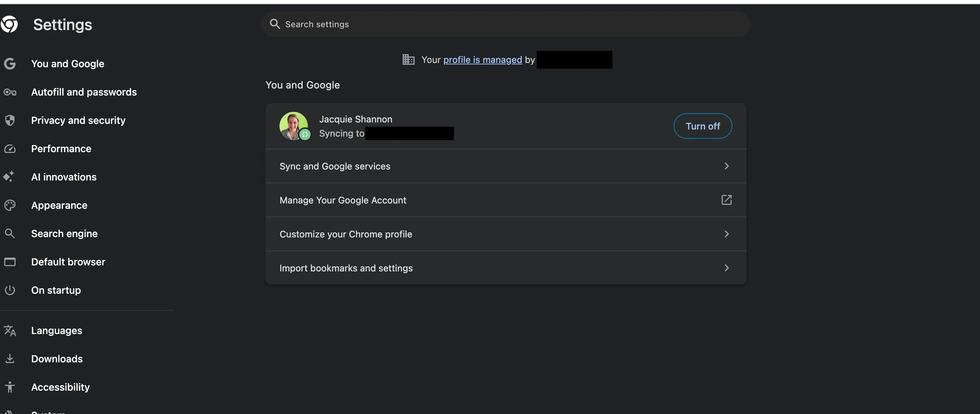Screen dimensions: 980x414
Task: Click the Google G icon in sidebar
Action: coord(10,64)
